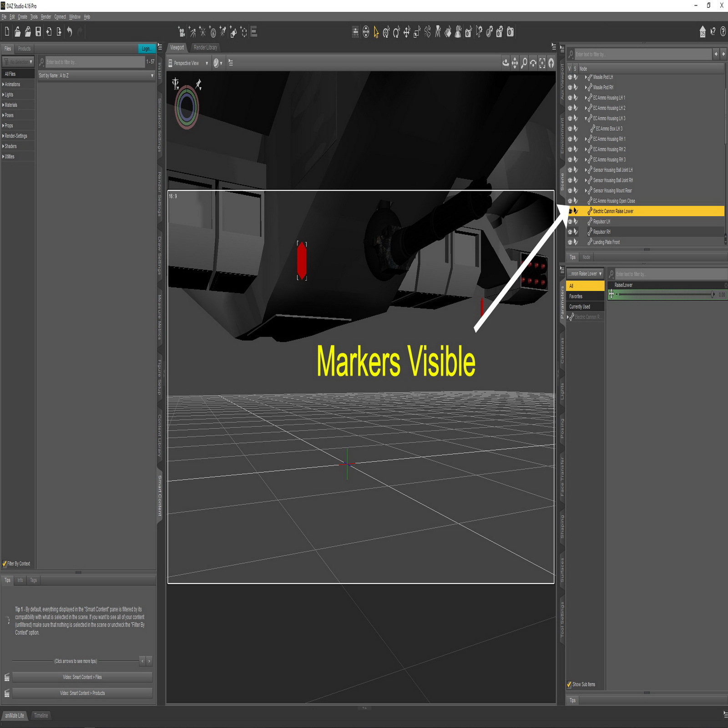The height and width of the screenshot is (728, 728).
Task: Hide the Electric Cannon Raise Lower node
Action: click(x=570, y=211)
